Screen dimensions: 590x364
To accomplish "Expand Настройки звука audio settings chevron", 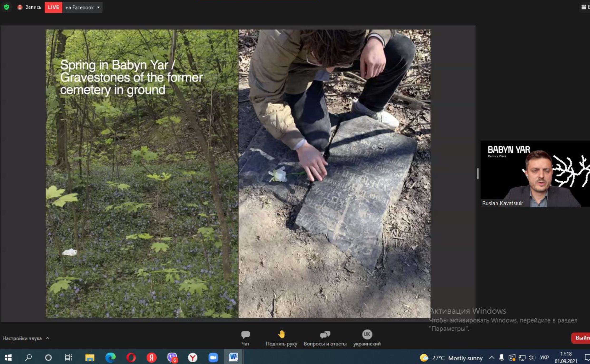I will point(48,338).
